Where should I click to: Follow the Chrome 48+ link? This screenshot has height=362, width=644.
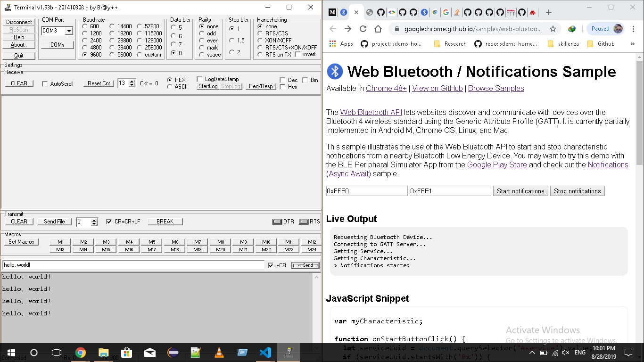[386, 88]
